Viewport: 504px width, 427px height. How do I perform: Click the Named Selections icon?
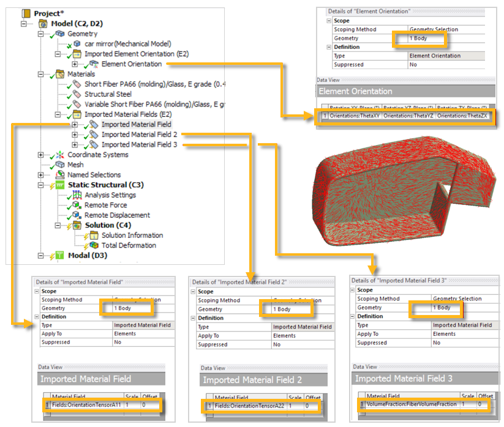point(61,173)
